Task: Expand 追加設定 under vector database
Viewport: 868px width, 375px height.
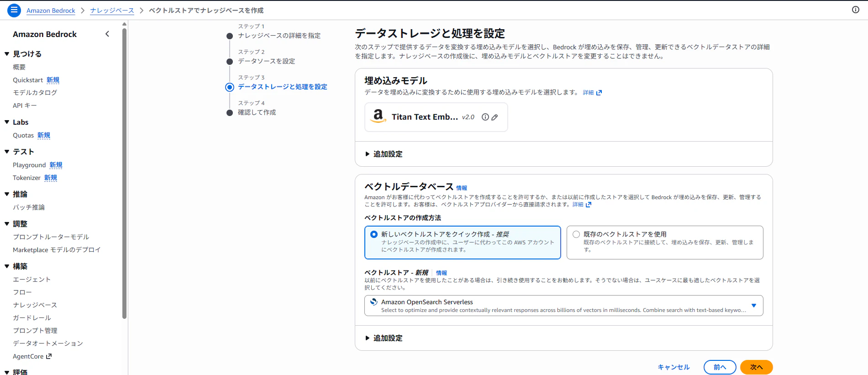Action: pyautogui.click(x=384, y=338)
